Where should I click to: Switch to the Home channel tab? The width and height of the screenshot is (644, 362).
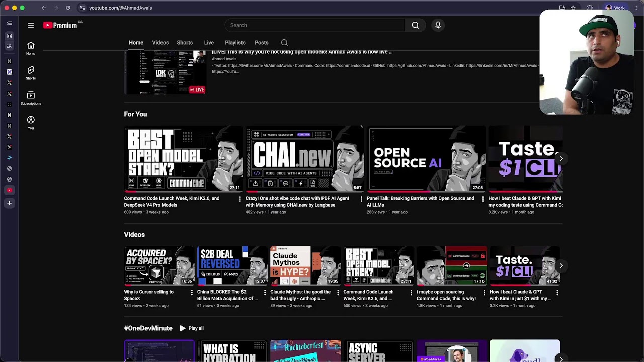(x=136, y=43)
